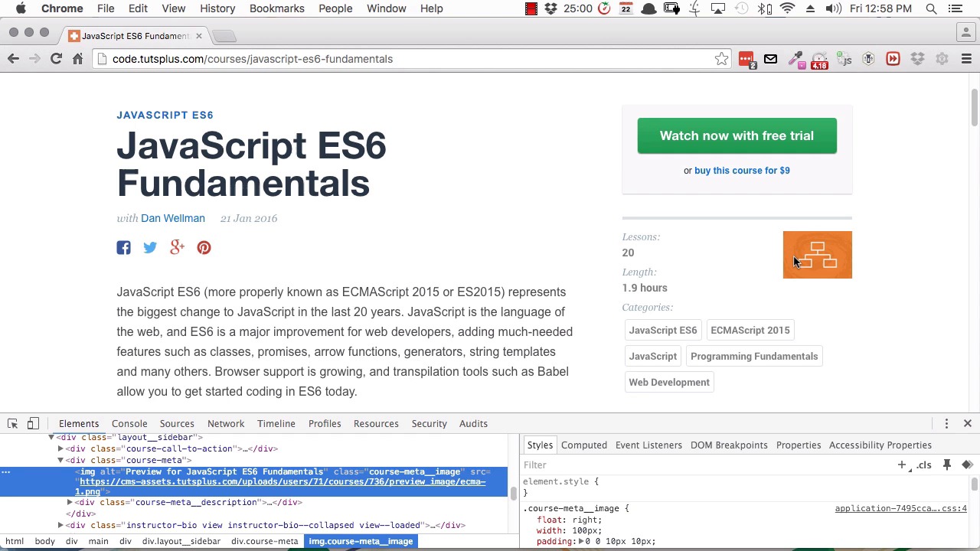Share course on Twitter icon
Viewport: 980px width, 551px height.
click(150, 247)
